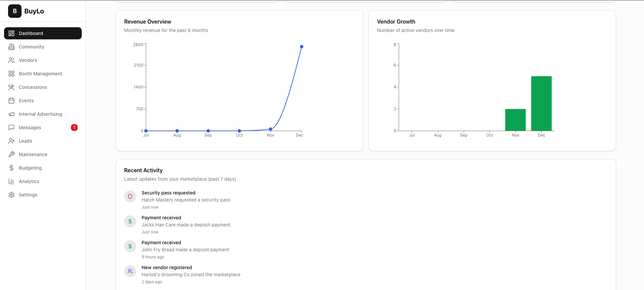The image size is (644, 290).
Task: Click the Analytics bar chart icon
Action: coord(11,181)
